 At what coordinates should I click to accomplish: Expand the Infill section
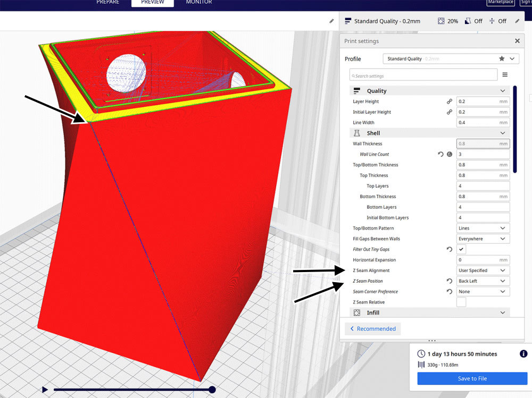coord(503,312)
